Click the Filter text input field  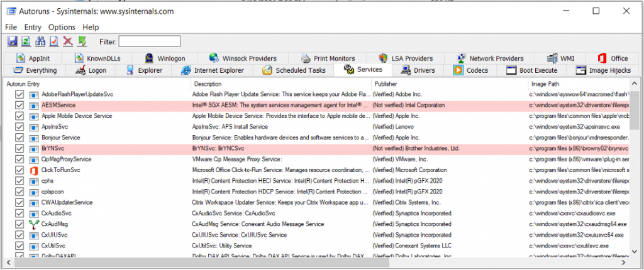[150, 41]
